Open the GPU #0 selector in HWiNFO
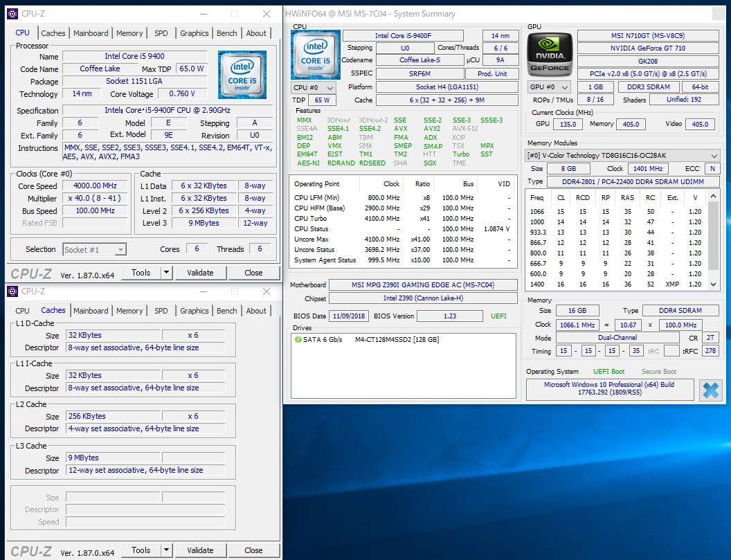 click(549, 87)
